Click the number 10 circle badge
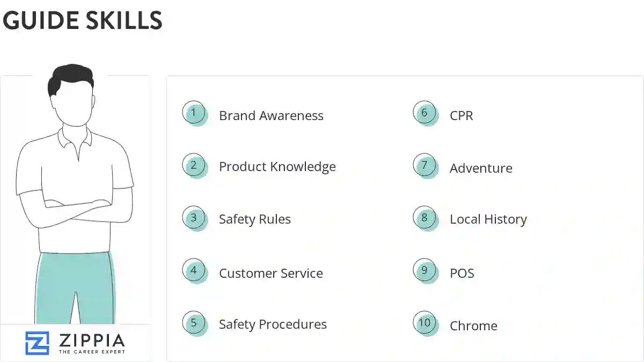644x362 pixels. [x=425, y=323]
